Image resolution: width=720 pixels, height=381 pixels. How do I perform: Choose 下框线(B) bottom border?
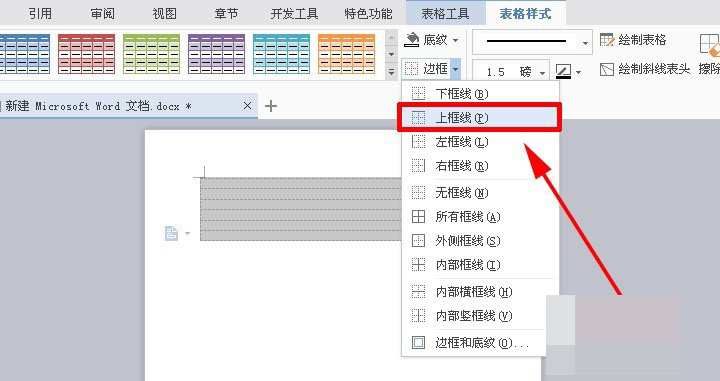tap(480, 94)
